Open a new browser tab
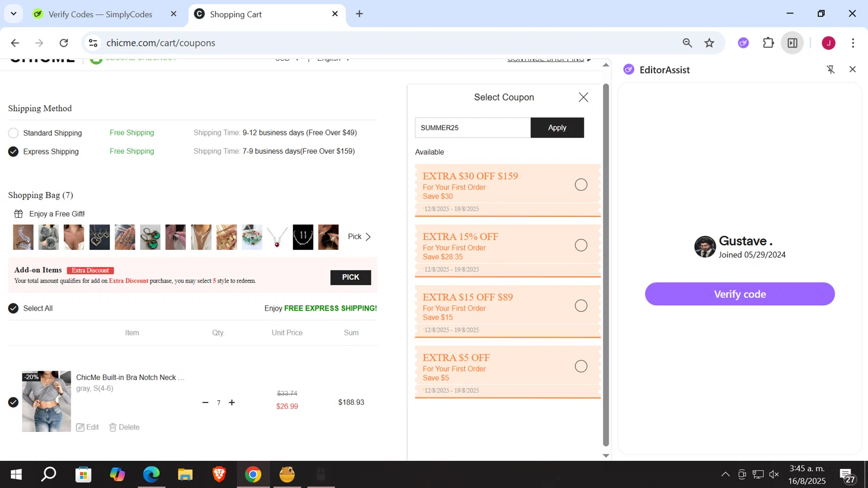Image resolution: width=868 pixels, height=488 pixels. point(359,14)
